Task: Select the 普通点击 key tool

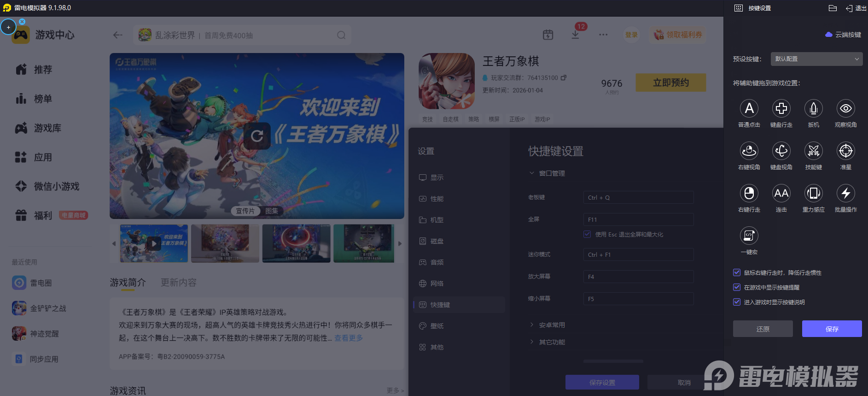Action: click(x=749, y=108)
